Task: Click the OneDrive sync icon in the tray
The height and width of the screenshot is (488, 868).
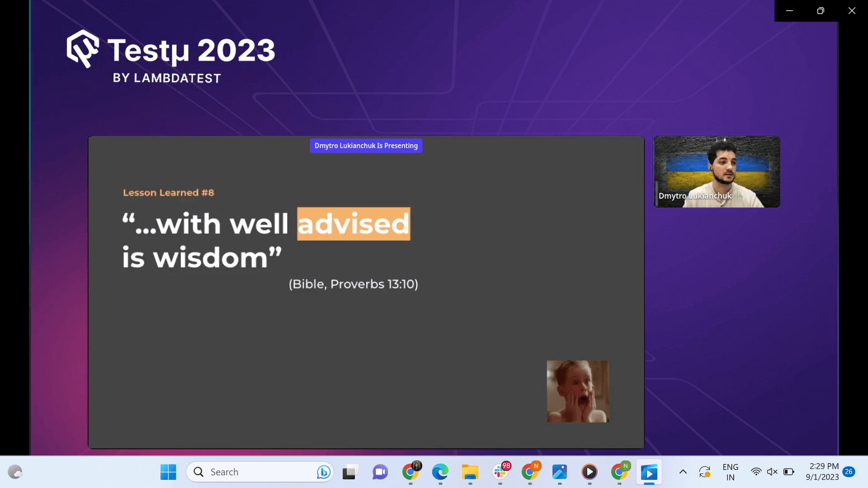Action: click(x=704, y=471)
